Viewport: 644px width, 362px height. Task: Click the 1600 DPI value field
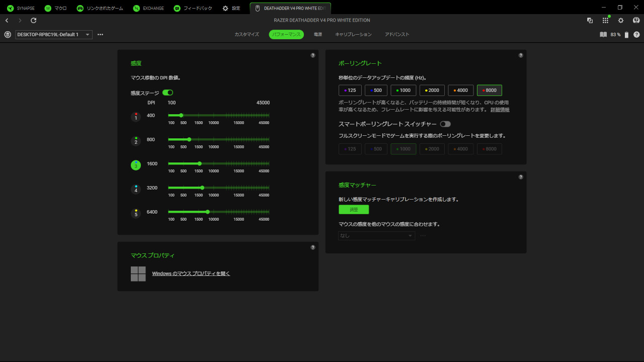click(x=152, y=163)
